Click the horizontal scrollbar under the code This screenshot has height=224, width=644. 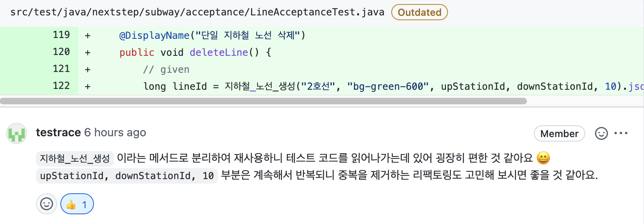(263, 101)
